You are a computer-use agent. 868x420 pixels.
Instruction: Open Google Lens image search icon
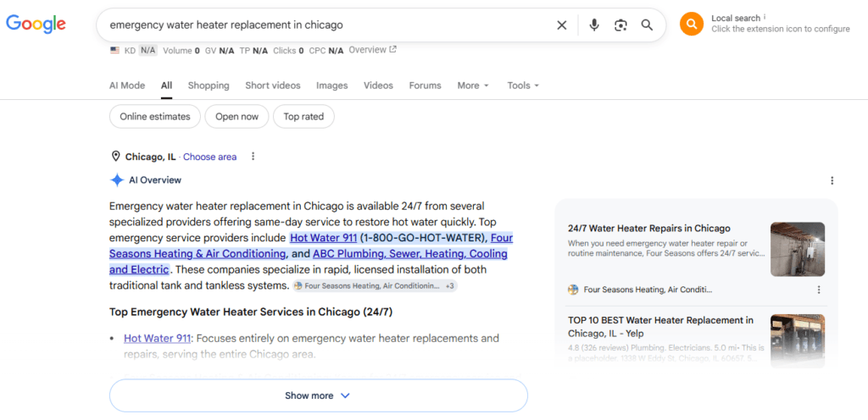point(620,25)
